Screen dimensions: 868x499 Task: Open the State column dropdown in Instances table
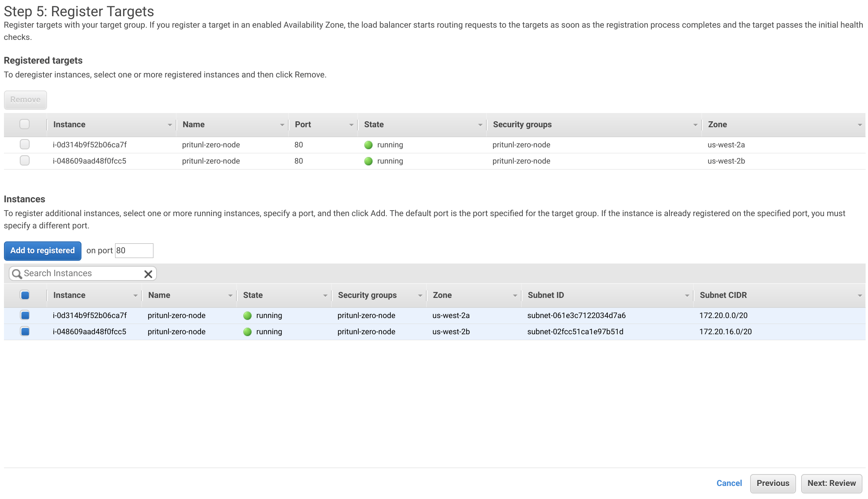coord(325,296)
